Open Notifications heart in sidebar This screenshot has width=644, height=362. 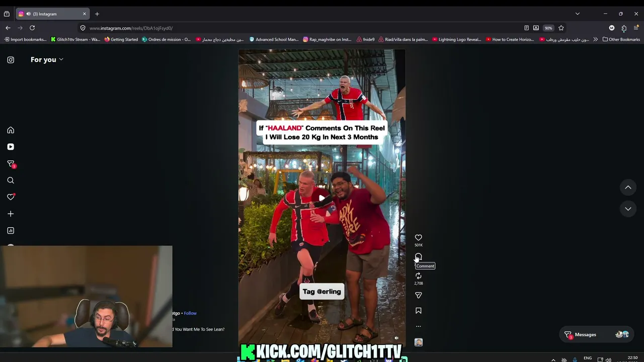point(11,197)
